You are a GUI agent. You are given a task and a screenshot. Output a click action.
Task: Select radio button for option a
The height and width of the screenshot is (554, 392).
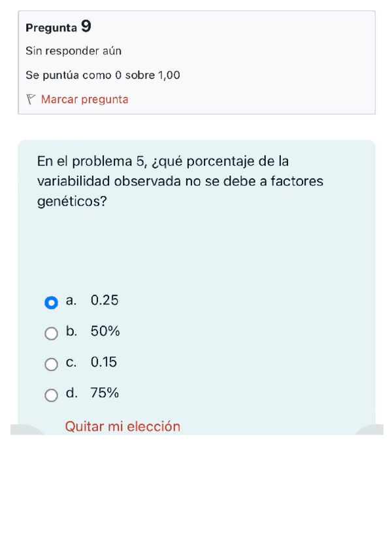(51, 302)
